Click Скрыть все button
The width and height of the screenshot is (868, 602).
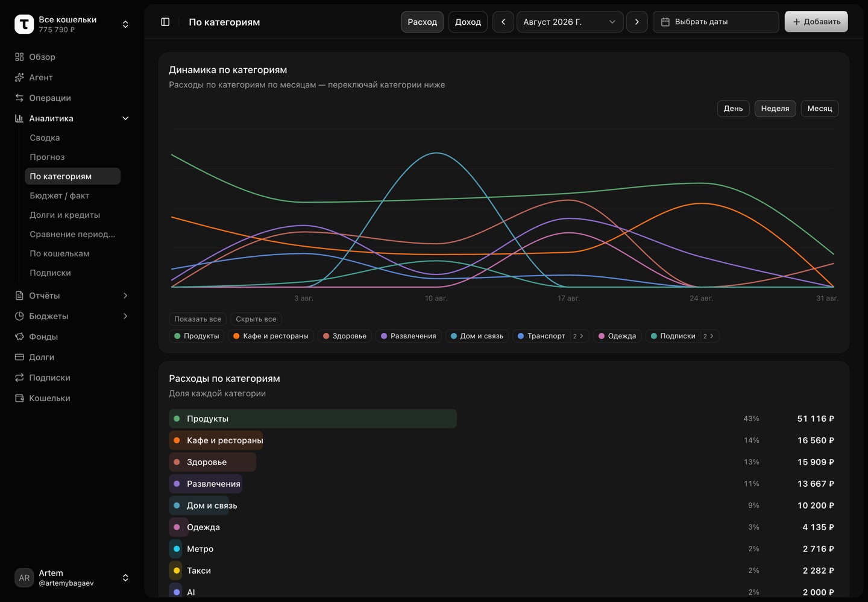point(256,319)
